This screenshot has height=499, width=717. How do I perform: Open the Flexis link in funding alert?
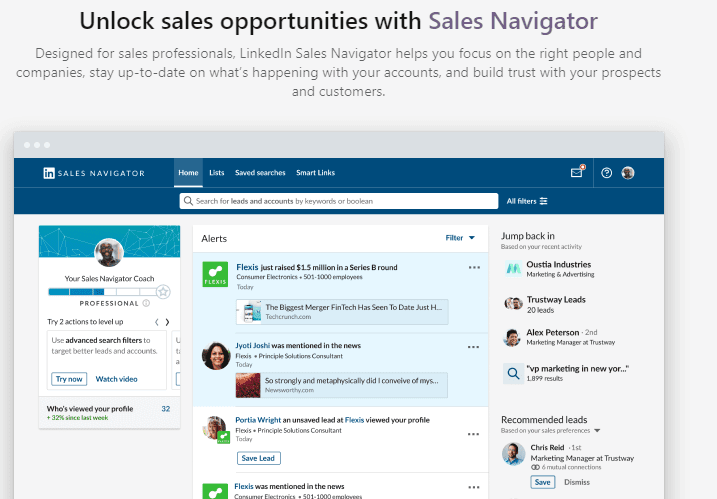(x=247, y=267)
